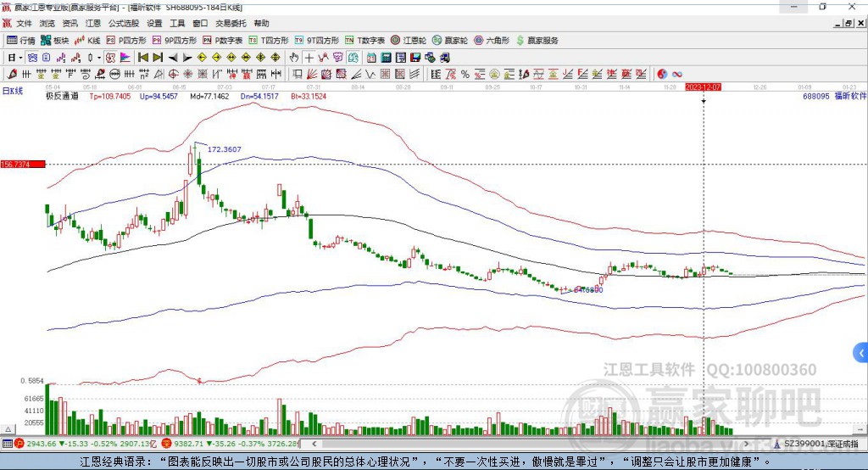Click the first yellow diamond arrow icon
Viewport: 868px width, 470px height.
(202, 58)
